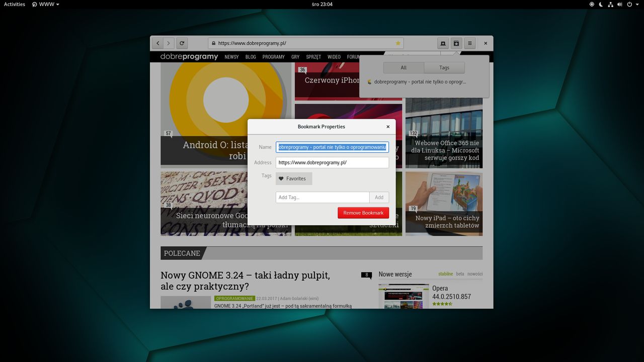Open the BLOG menu on the website
644x362 pixels.
(251, 57)
